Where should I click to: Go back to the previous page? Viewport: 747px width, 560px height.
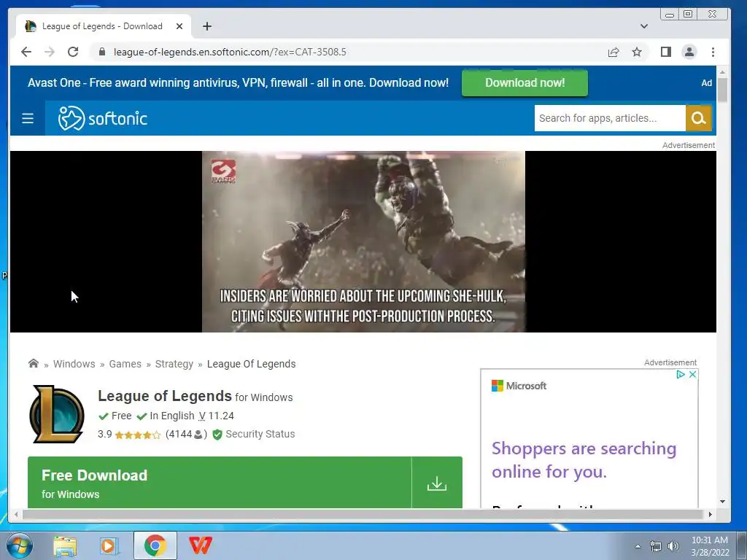[x=26, y=52]
